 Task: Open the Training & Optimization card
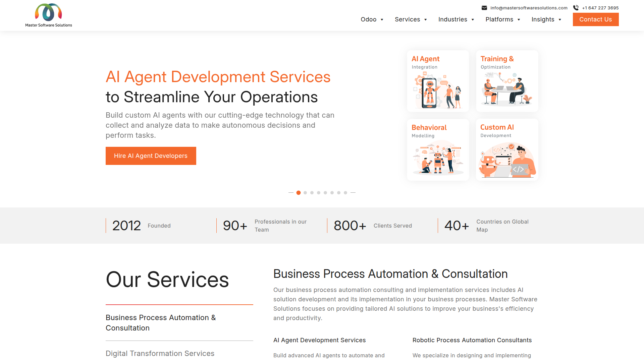[x=507, y=81]
